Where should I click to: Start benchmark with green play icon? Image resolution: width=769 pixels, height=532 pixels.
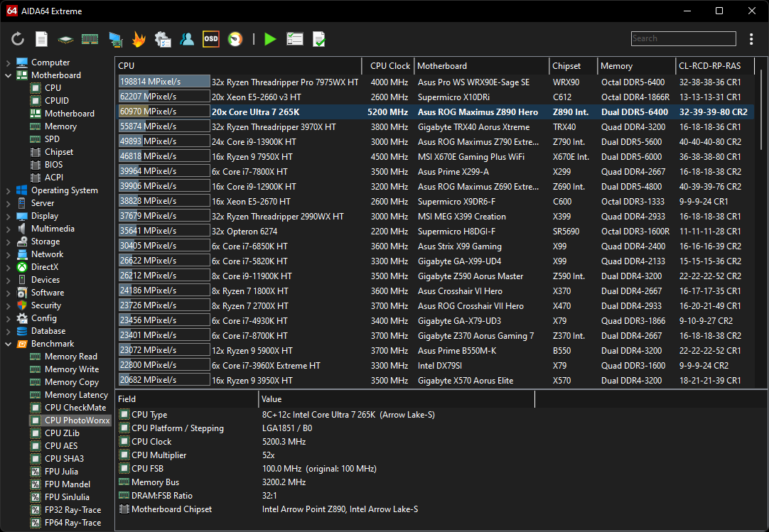click(x=270, y=39)
